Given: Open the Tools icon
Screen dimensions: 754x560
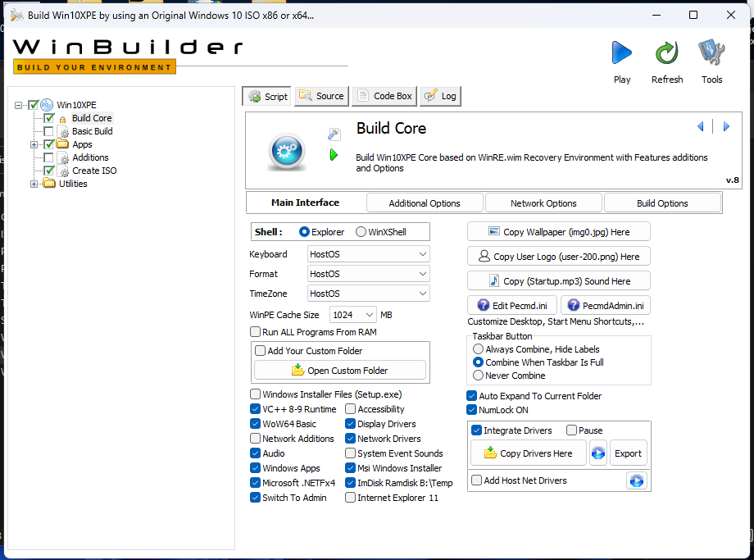Looking at the screenshot, I should (x=711, y=52).
